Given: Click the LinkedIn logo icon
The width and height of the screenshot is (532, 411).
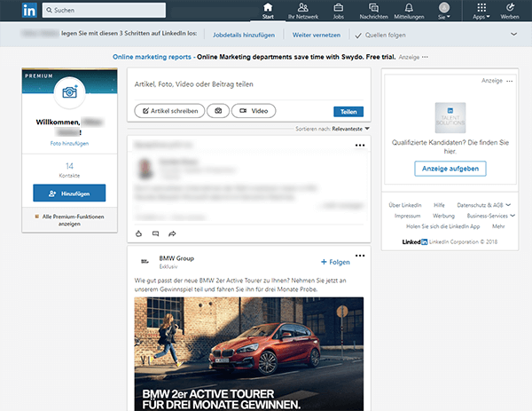Looking at the screenshot, I should coord(29,10).
